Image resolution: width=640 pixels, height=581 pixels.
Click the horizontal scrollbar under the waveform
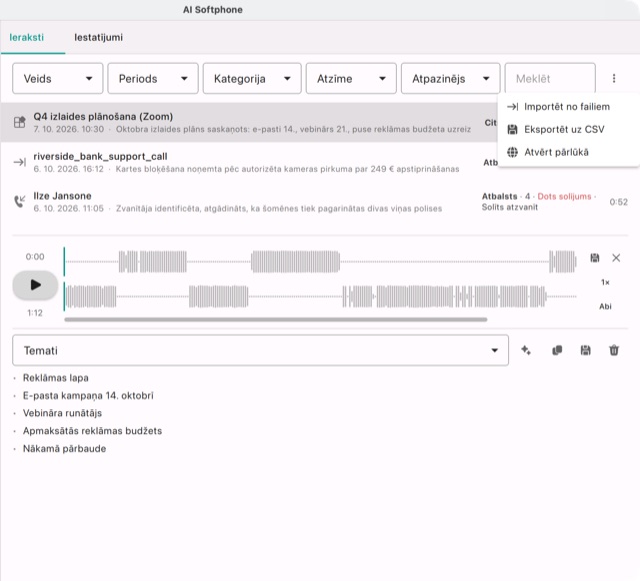click(276, 320)
